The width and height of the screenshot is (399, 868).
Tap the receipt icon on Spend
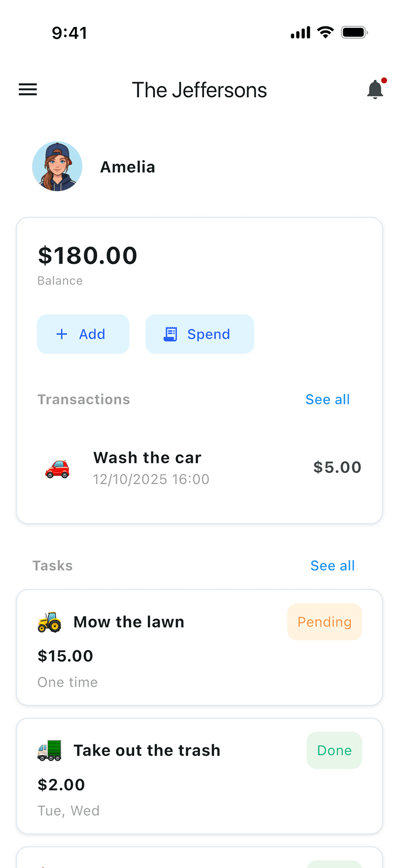171,334
